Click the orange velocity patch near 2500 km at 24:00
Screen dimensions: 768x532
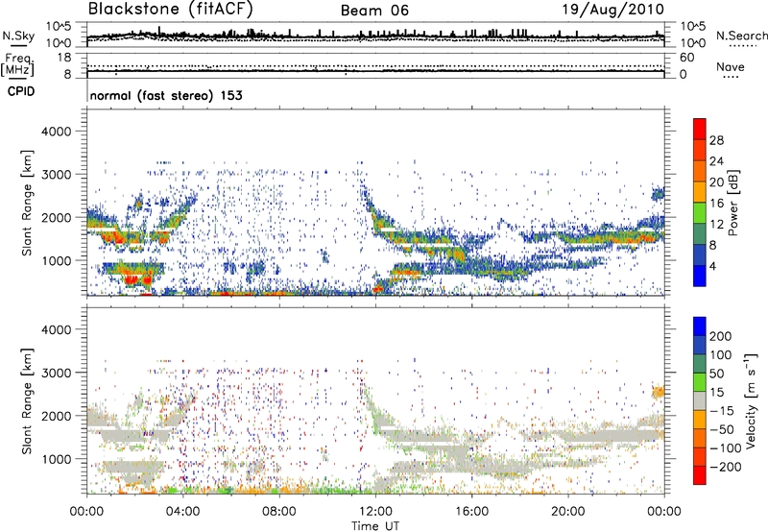pyautogui.click(x=658, y=392)
